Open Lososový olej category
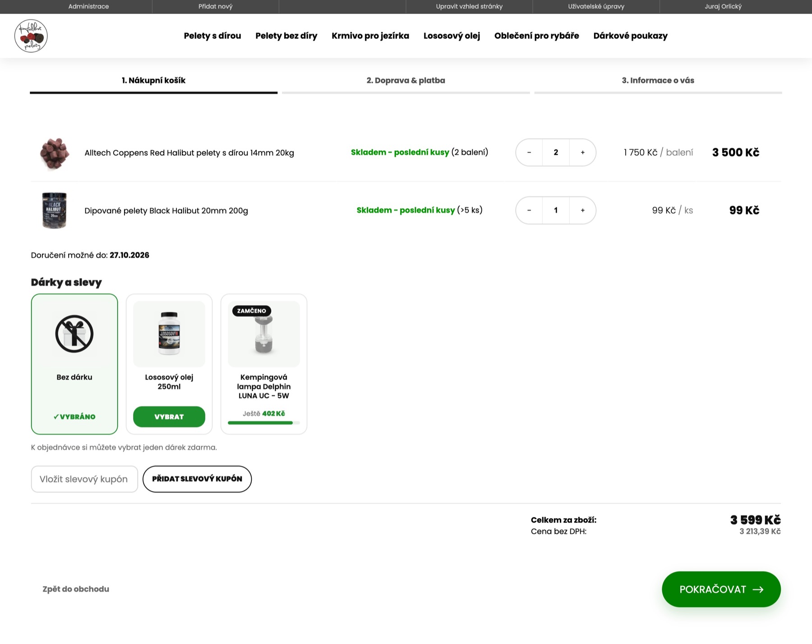Screen dimensions: 812x644 452,36
